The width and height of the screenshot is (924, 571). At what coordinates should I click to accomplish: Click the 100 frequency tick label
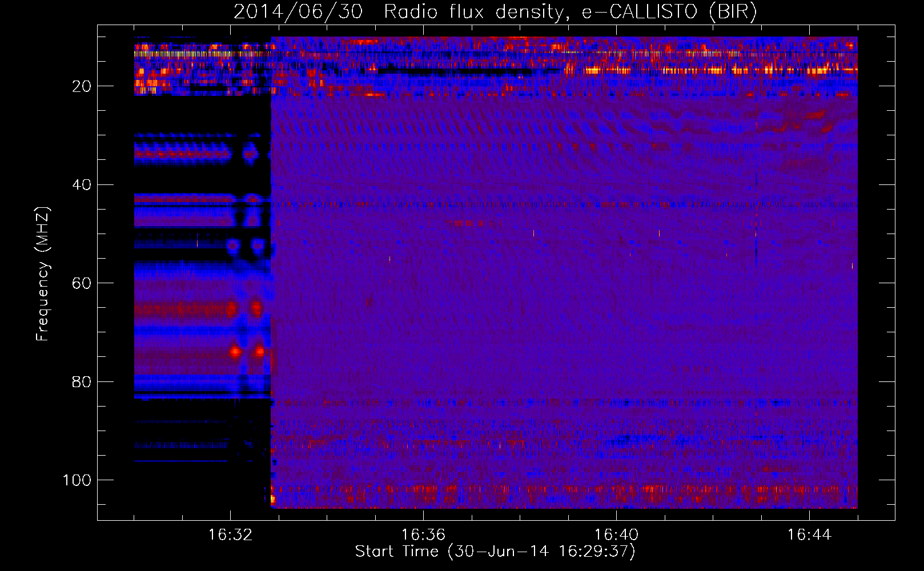pos(77,480)
